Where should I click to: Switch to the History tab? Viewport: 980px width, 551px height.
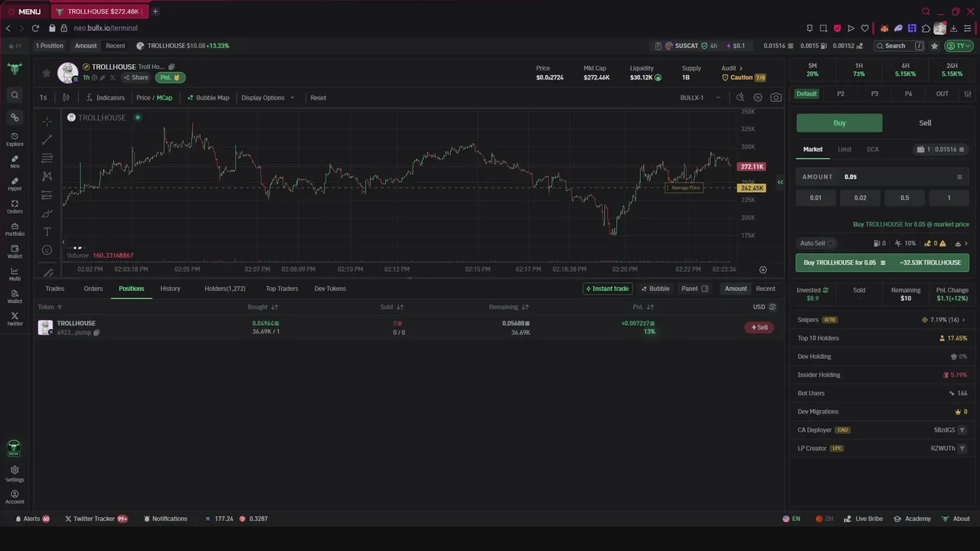[x=170, y=289]
